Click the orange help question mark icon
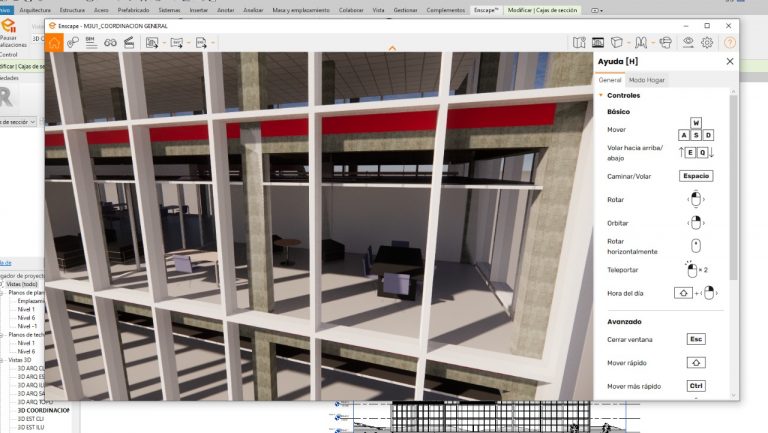The width and height of the screenshot is (768, 433). (x=727, y=42)
